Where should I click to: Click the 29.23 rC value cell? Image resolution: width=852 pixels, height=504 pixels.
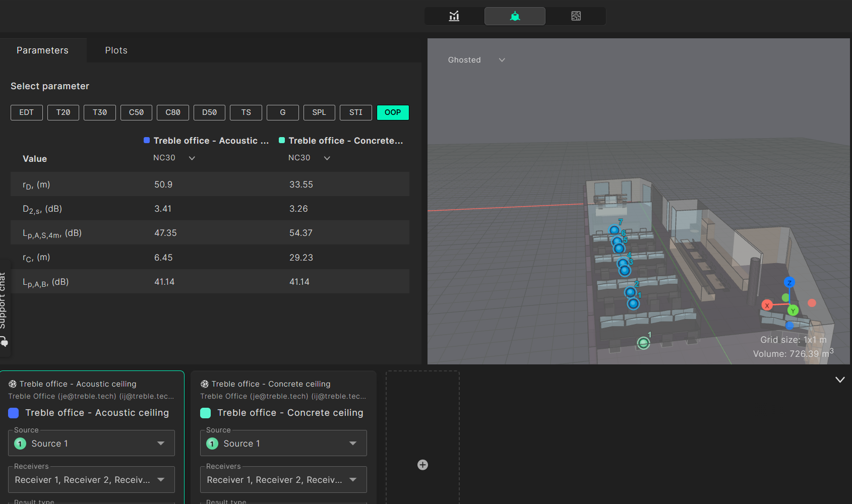point(301,258)
